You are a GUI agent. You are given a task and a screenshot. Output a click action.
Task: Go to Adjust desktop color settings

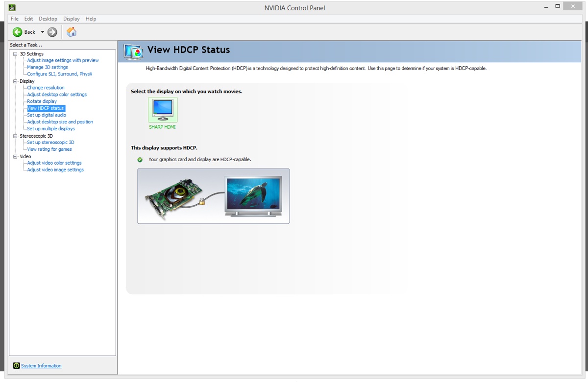[x=57, y=95]
